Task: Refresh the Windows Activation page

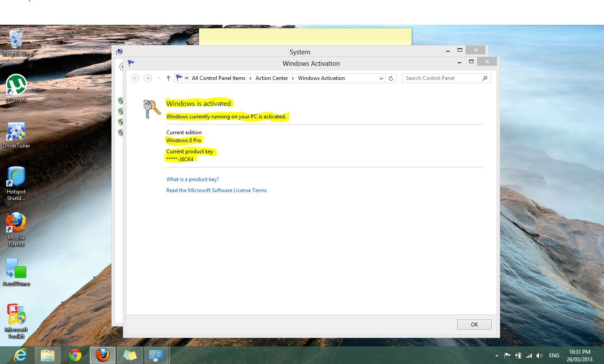Action: tap(391, 78)
